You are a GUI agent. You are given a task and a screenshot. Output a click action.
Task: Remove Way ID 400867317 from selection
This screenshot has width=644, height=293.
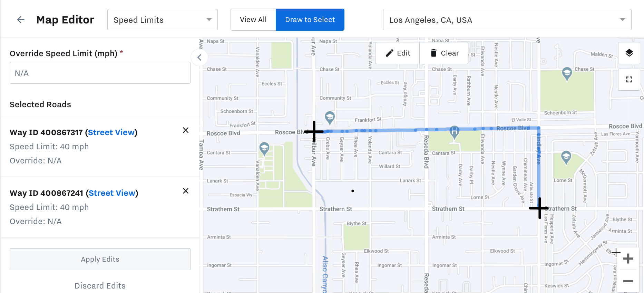pos(186,130)
